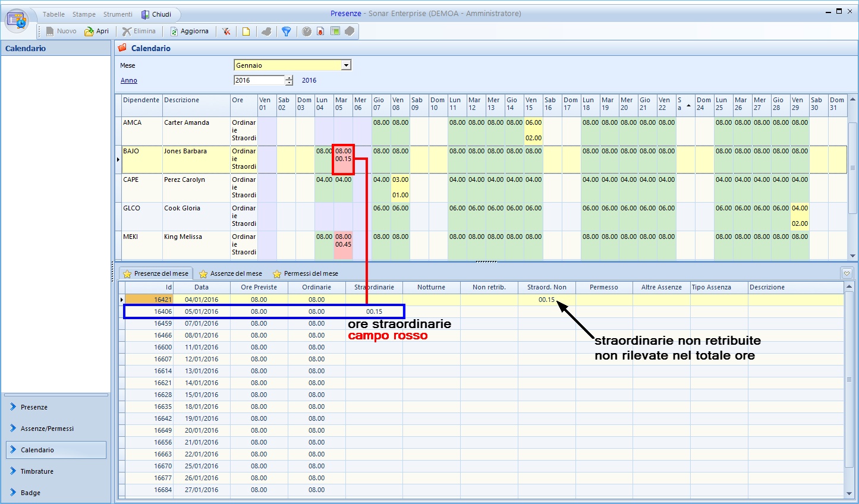The image size is (859, 504).
Task: Click the Apri open folder icon
Action: pos(89,31)
